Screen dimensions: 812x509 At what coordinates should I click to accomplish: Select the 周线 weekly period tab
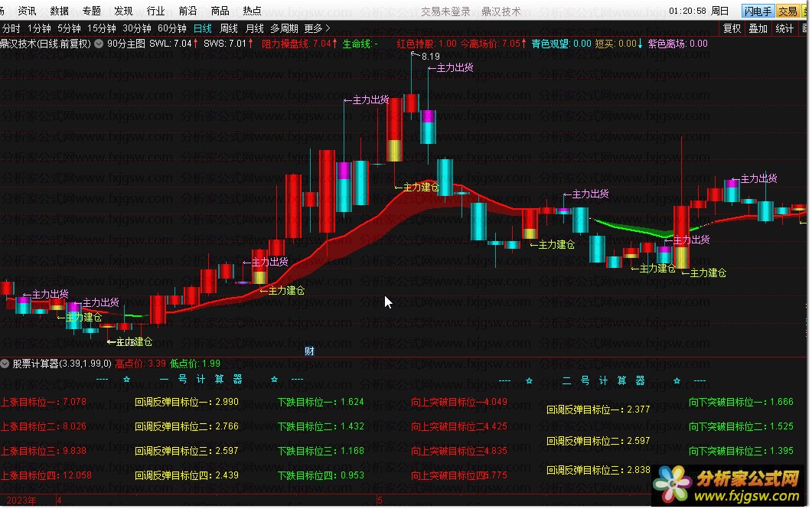(x=229, y=28)
